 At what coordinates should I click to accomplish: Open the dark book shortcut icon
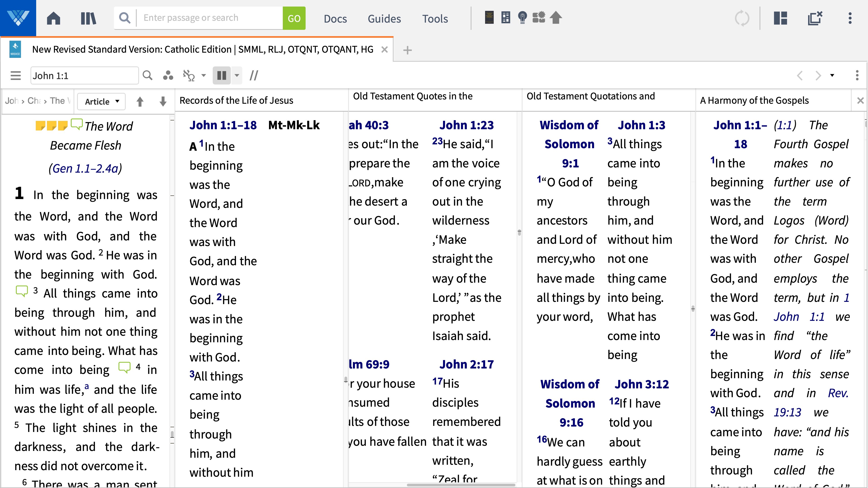pos(489,18)
